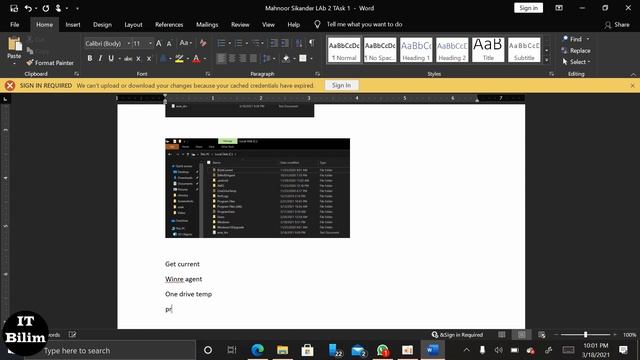
Task: Click the zoom slider handle
Action: 585,334
